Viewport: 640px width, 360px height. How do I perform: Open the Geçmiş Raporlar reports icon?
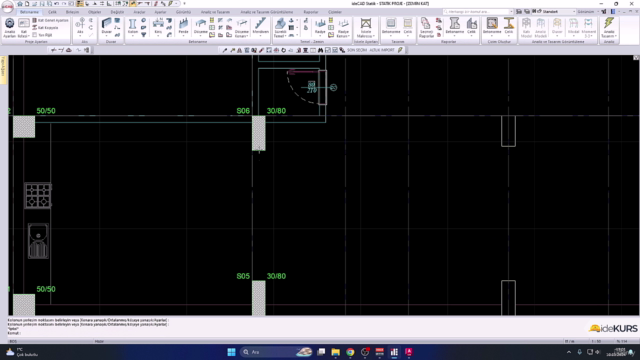pos(426,28)
